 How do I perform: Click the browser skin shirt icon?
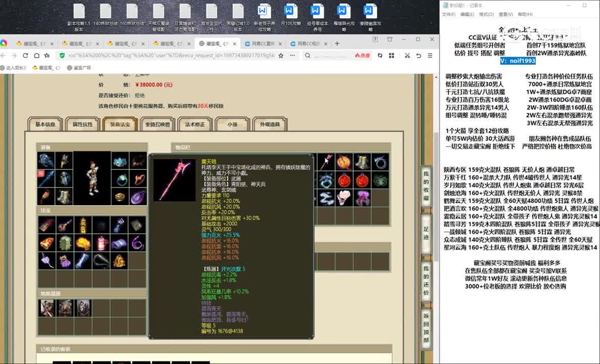390,39
